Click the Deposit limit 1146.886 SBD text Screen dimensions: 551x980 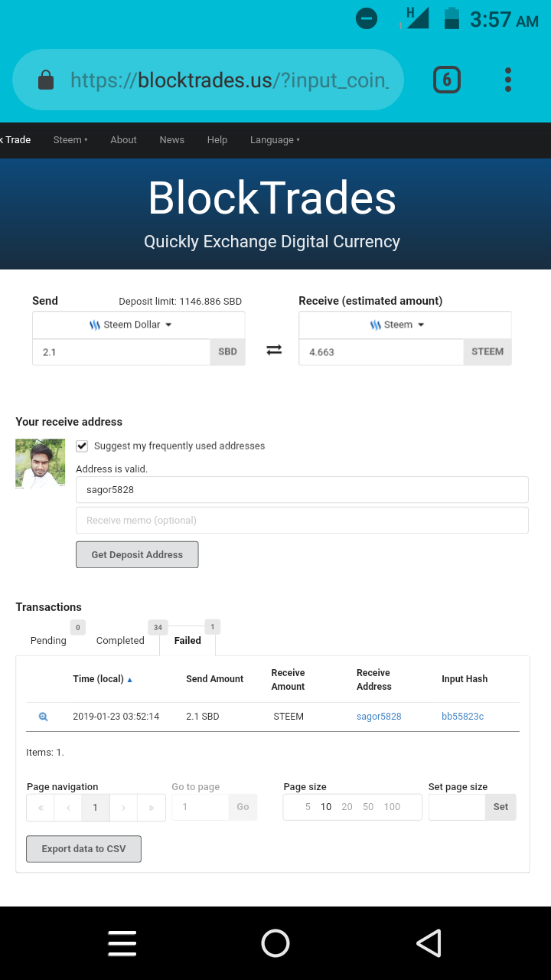[x=181, y=302]
